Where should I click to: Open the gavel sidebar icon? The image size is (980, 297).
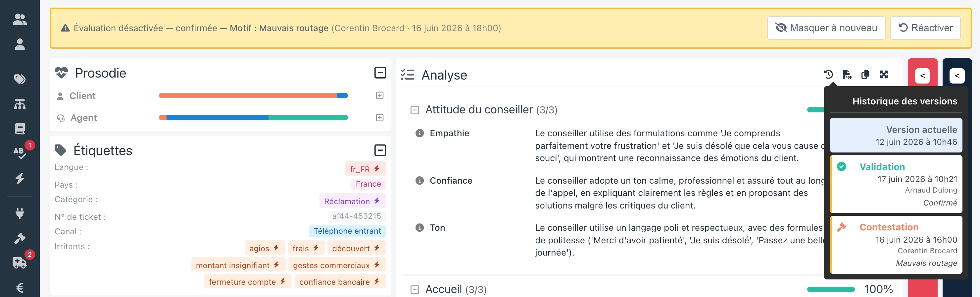tap(20, 238)
